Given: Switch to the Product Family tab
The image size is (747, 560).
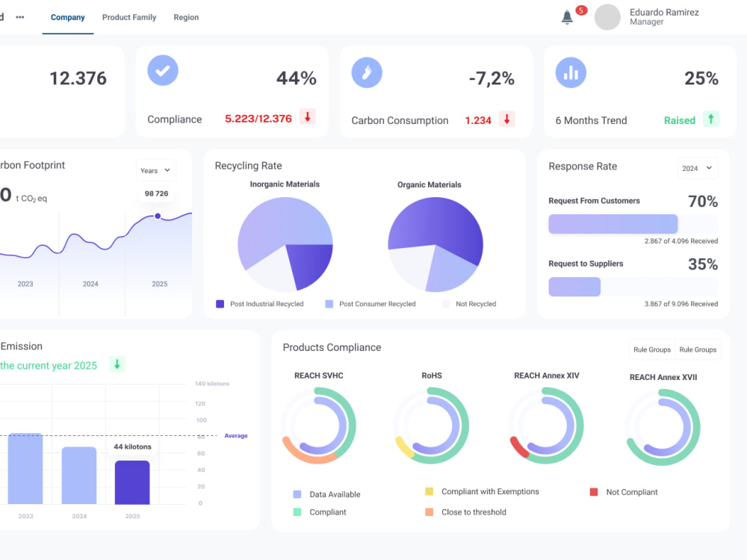Looking at the screenshot, I should pyautogui.click(x=129, y=18).
